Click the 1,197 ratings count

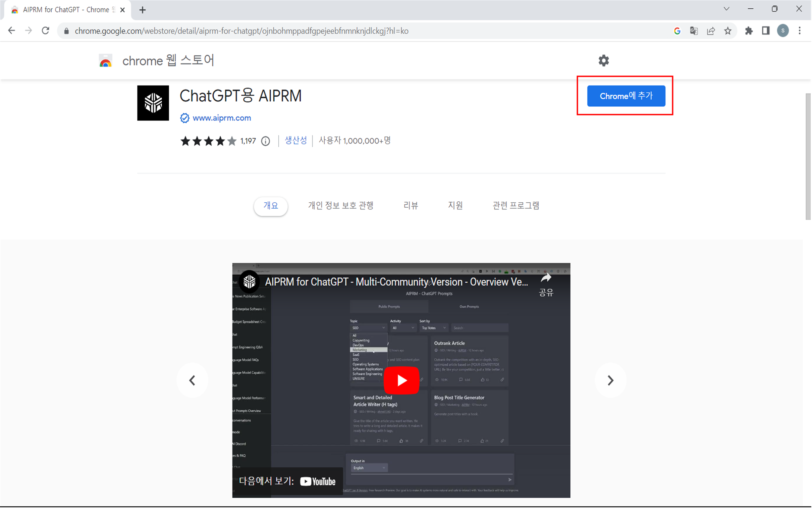pyautogui.click(x=248, y=141)
